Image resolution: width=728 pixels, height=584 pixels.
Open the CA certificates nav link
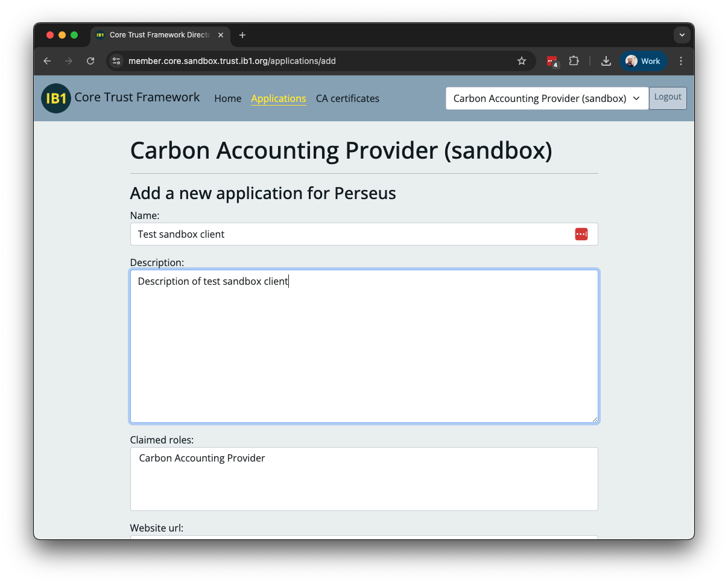347,98
